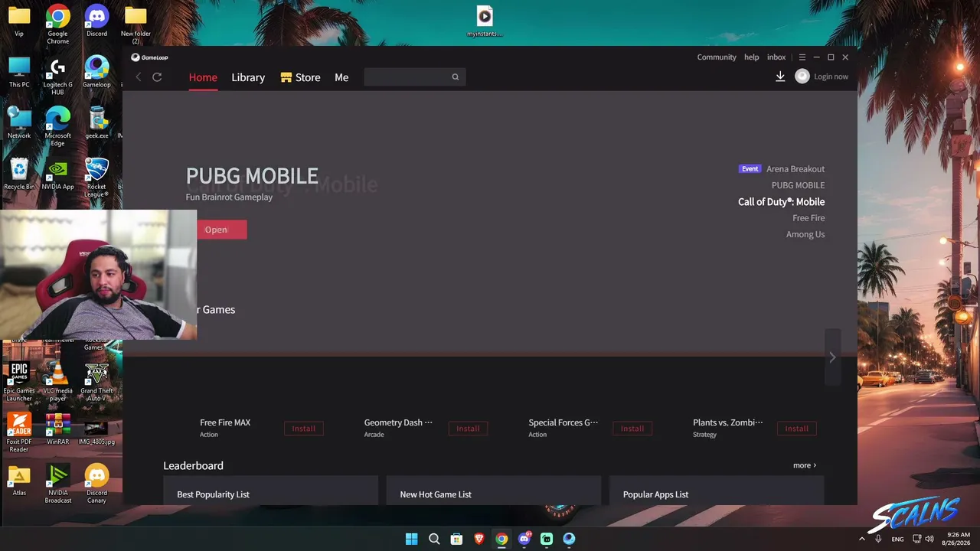Switch to the Library tab
Viewport: 980px width, 551px height.
tap(248, 77)
